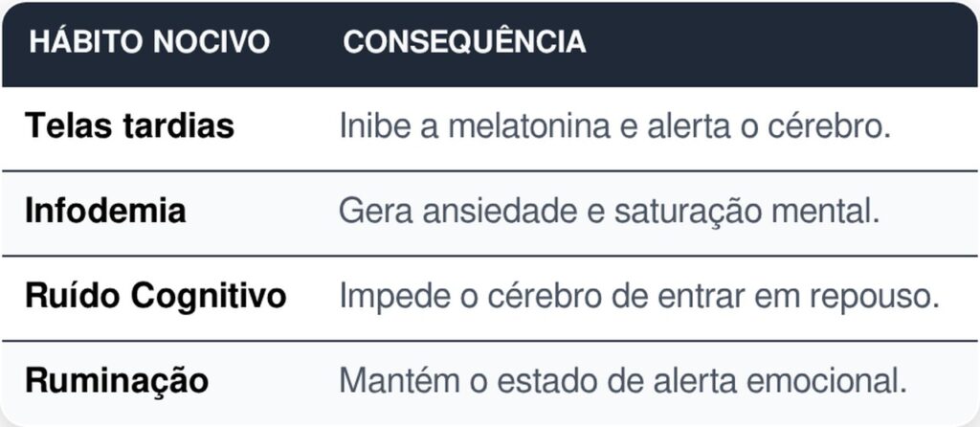This screenshot has width=980, height=427.
Task: Click the HÁBITO NOCIVO column header
Action: (x=149, y=43)
